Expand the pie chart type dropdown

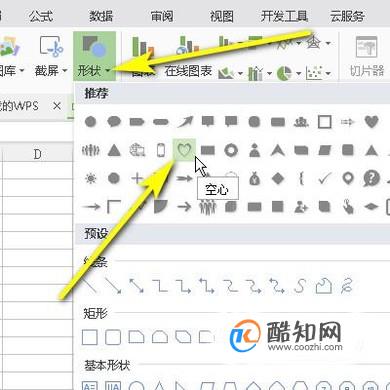[x=298, y=73]
